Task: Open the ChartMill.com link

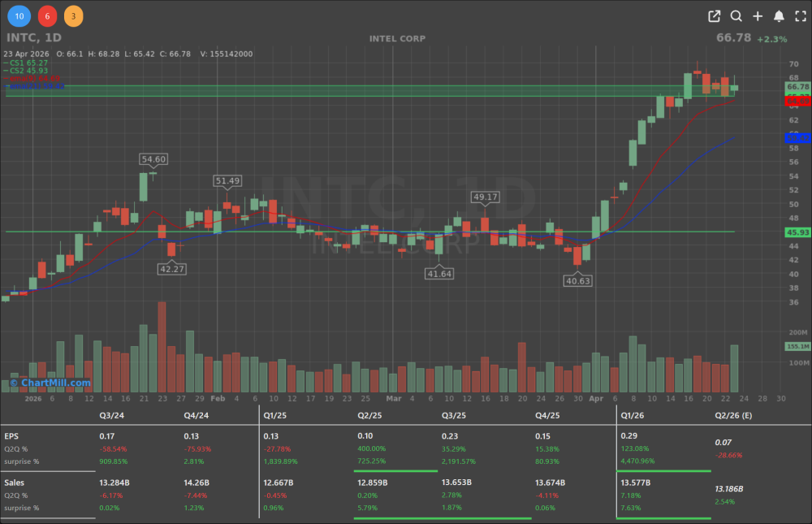Action: click(50, 383)
